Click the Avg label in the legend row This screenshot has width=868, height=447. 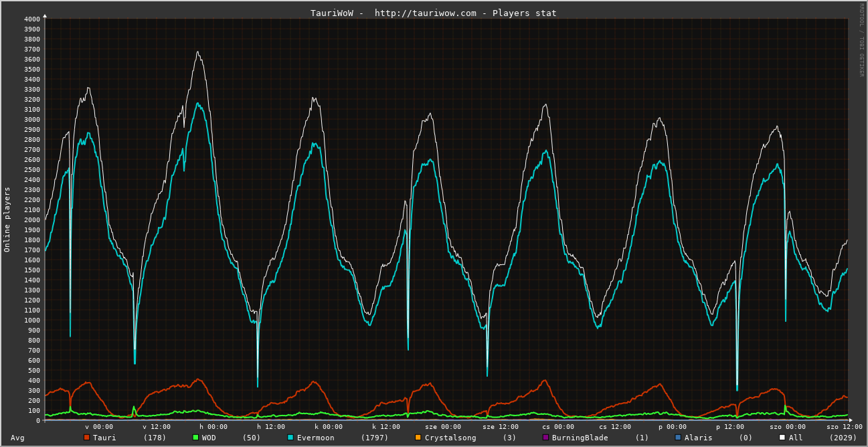[18, 438]
